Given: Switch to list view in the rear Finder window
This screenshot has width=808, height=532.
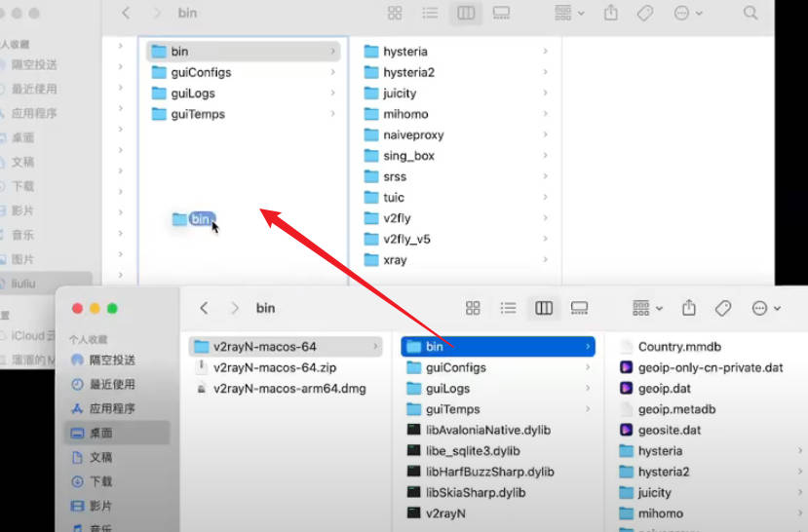Looking at the screenshot, I should [x=430, y=13].
